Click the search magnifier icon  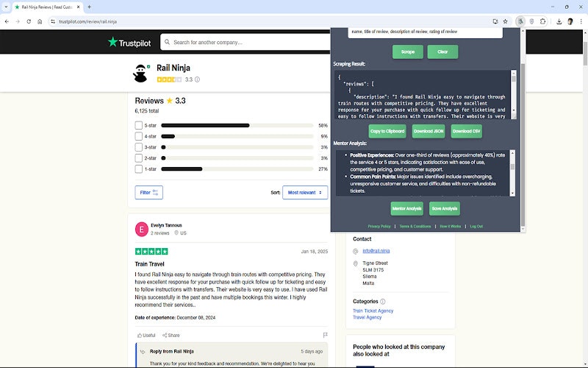point(168,42)
